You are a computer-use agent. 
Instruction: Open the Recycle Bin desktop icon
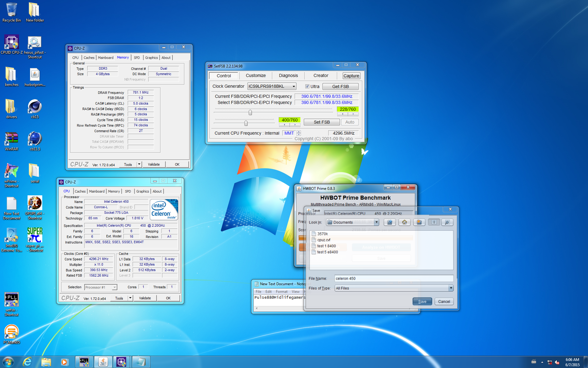click(x=12, y=12)
